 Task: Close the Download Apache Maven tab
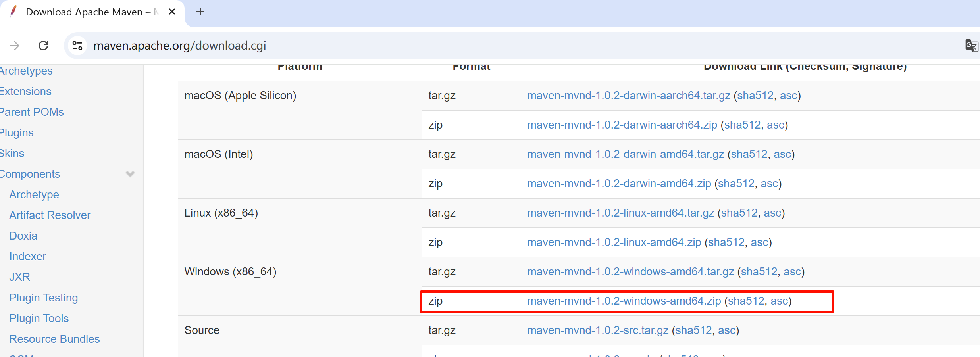click(172, 12)
